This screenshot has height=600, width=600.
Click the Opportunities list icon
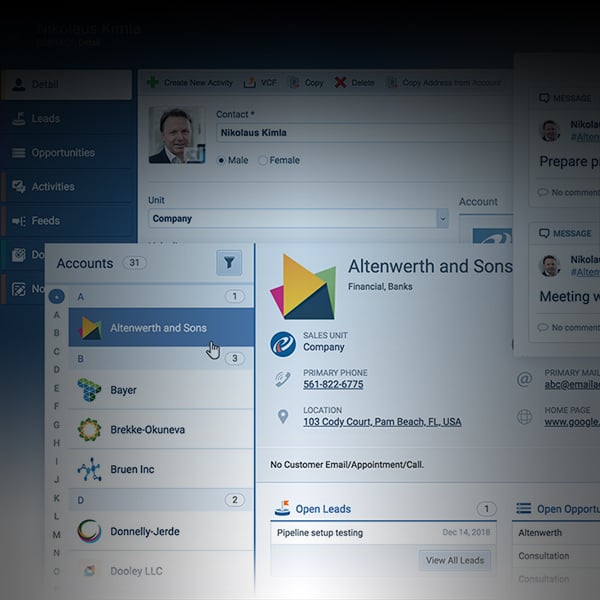click(x=18, y=153)
